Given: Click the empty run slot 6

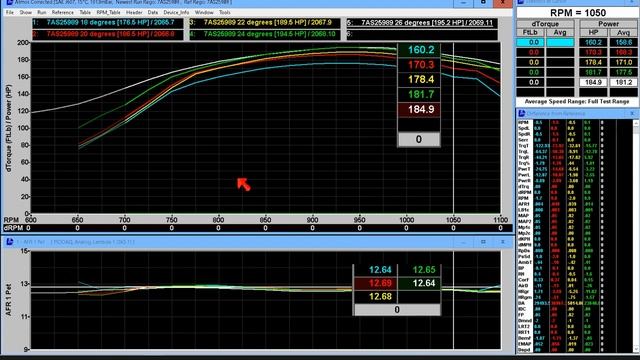Looking at the screenshot, I should [422, 34].
